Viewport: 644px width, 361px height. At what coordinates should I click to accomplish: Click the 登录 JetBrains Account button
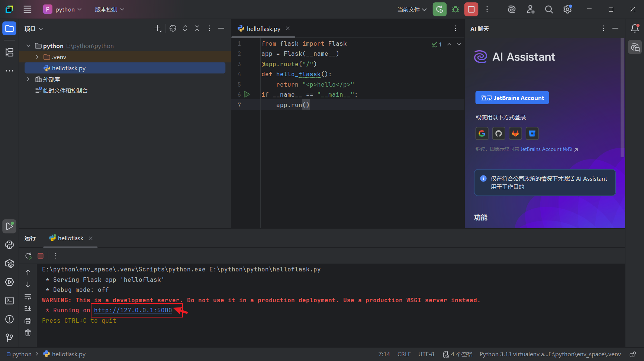(512, 98)
